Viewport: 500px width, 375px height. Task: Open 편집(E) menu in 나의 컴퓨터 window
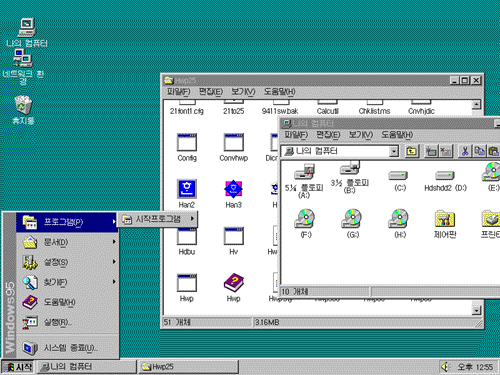pyautogui.click(x=328, y=135)
